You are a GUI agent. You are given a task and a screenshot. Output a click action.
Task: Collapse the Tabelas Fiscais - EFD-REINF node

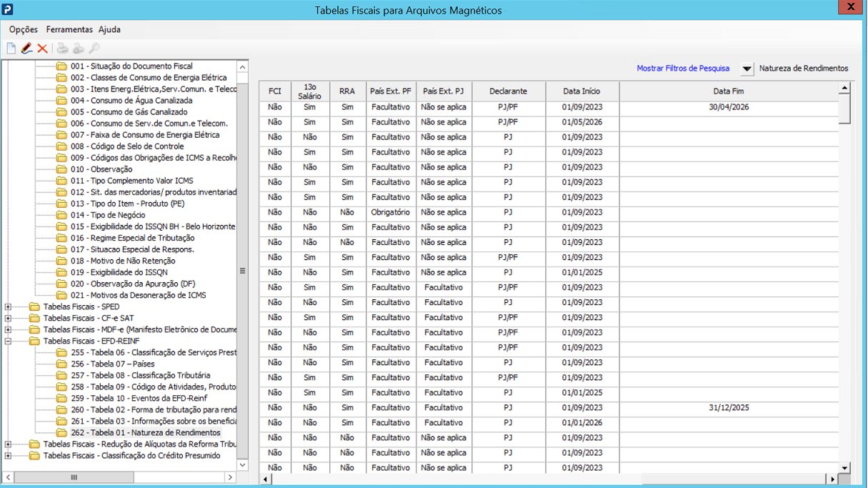(8, 341)
